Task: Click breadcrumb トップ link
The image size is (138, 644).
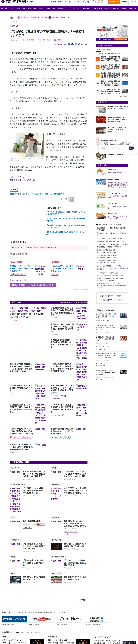Action: [x=11, y=22]
